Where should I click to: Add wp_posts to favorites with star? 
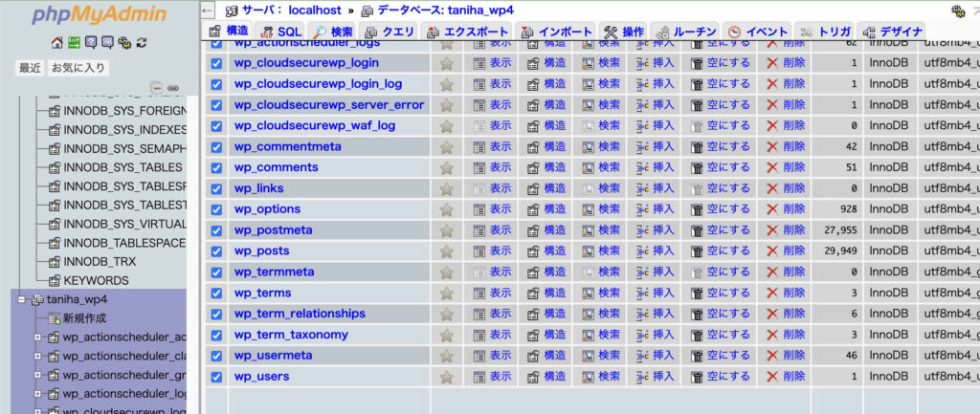coord(446,251)
